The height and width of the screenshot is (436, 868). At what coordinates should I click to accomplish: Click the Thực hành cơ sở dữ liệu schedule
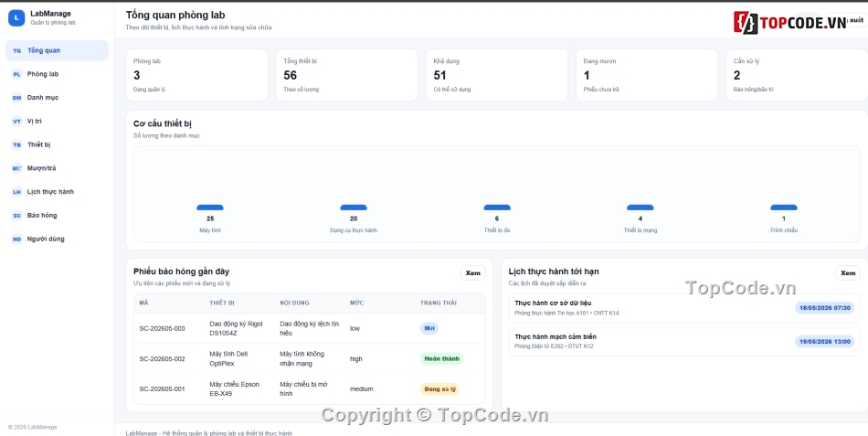[684, 307]
